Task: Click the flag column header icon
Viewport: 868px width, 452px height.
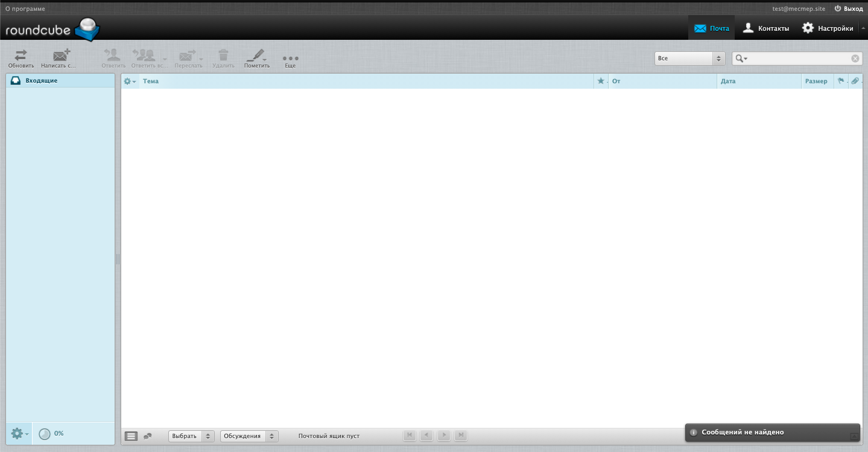Action: pyautogui.click(x=841, y=81)
